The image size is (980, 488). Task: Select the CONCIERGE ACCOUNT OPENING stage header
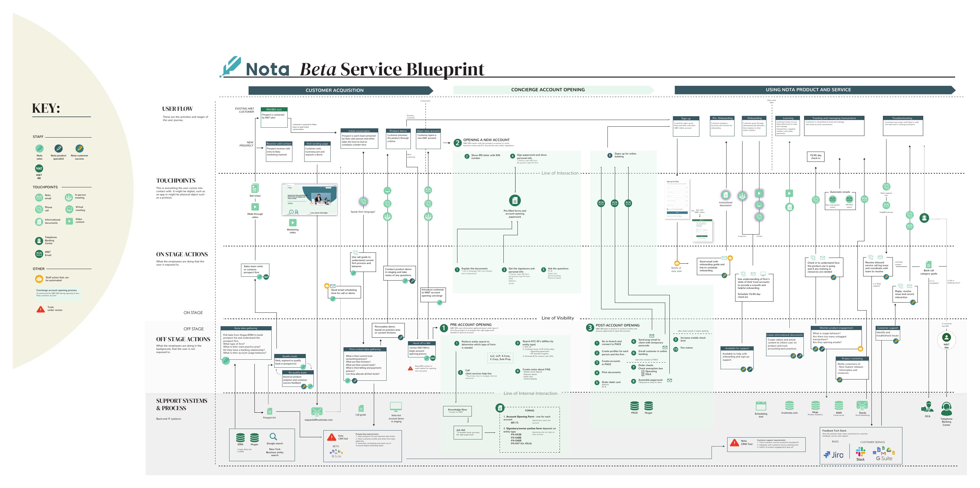(554, 90)
